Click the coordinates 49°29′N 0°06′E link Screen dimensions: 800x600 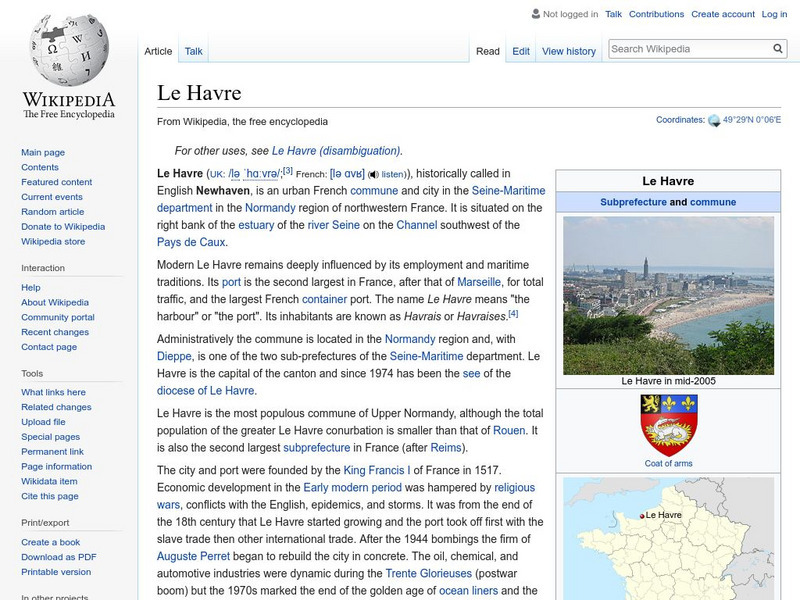[752, 120]
